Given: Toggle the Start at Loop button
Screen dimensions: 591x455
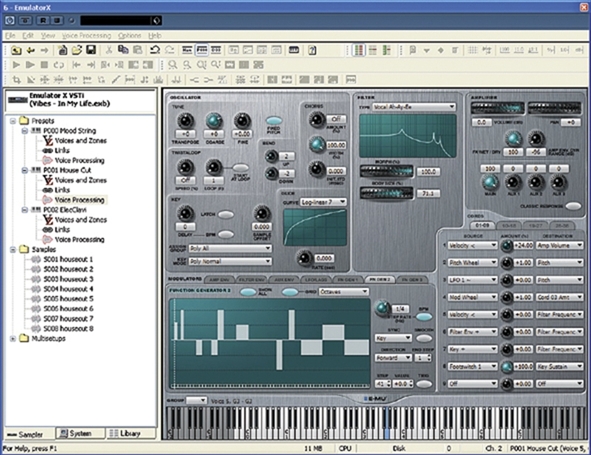Looking at the screenshot, I should [240, 168].
